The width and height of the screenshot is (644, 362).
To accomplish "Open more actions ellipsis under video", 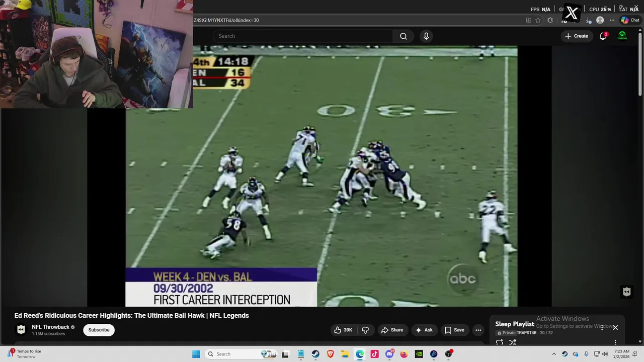I will coord(478,330).
